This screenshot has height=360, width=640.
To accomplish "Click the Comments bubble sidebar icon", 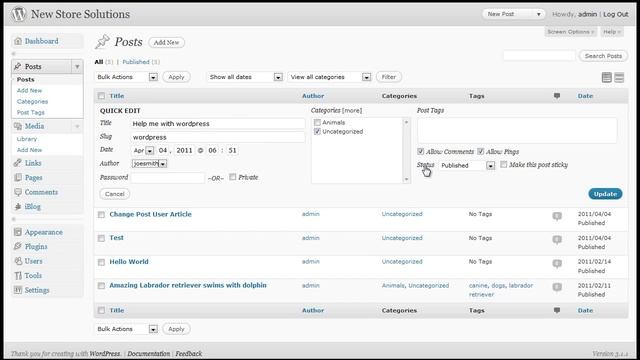I will pos(18,192).
